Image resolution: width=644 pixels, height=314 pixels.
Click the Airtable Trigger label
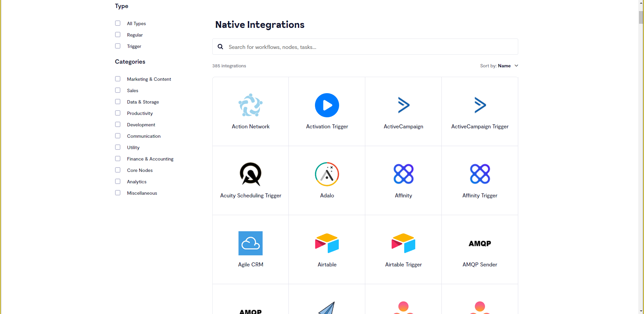(x=404, y=265)
